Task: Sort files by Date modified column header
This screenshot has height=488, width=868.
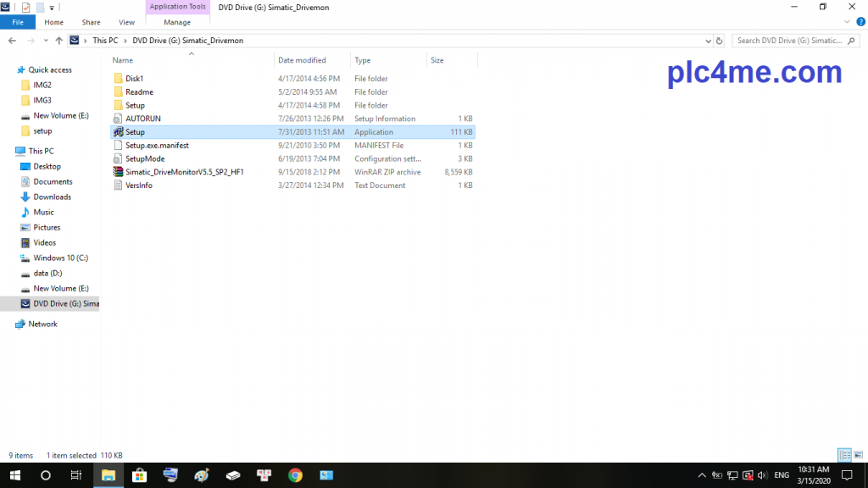Action: pos(302,60)
